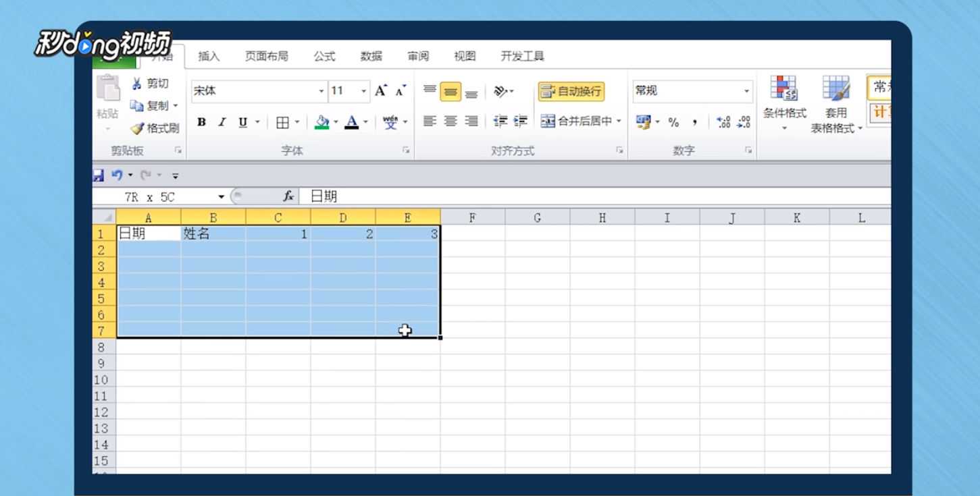Customize the Quick Access Toolbar
The image size is (980, 496).
(175, 176)
